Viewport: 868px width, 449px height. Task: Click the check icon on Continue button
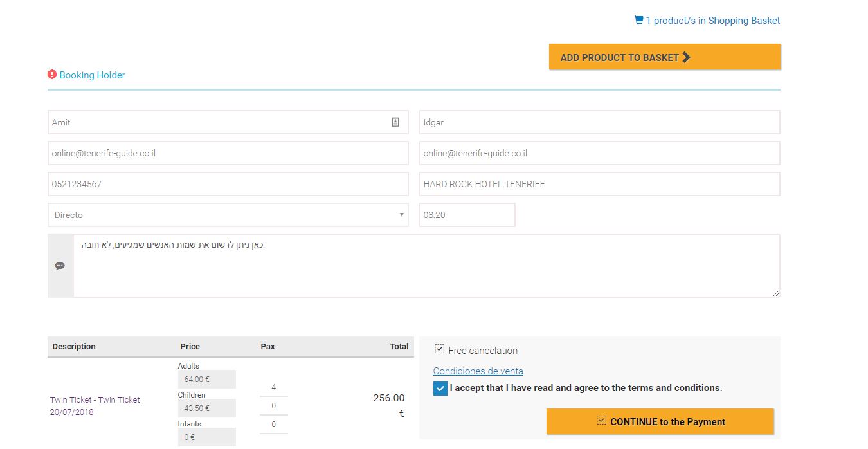coord(602,421)
